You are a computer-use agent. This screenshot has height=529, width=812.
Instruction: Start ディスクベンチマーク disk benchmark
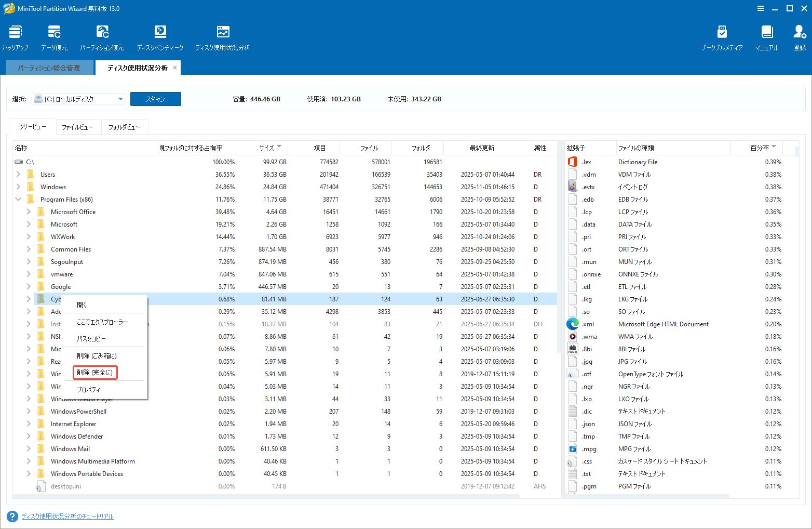click(x=159, y=36)
